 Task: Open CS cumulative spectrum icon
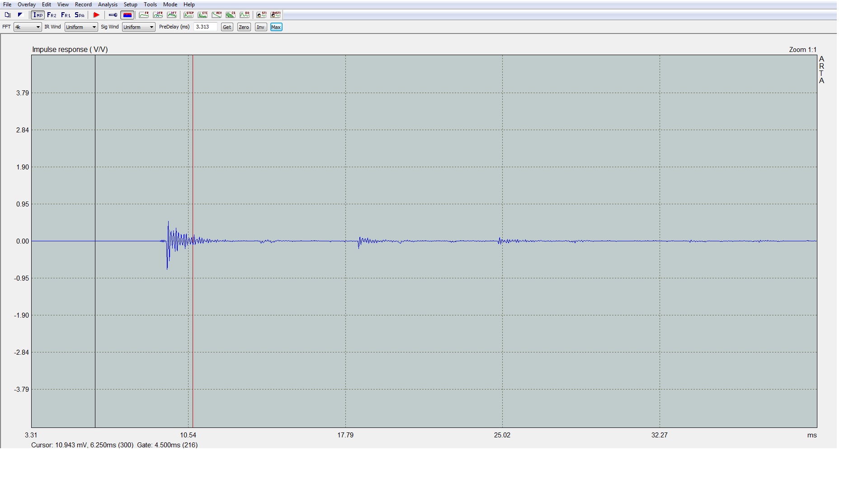tap(231, 15)
